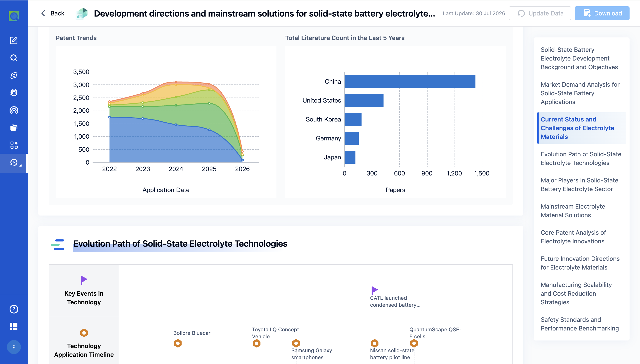Image resolution: width=640 pixels, height=364 pixels.
Task: Open the apps widgets icon in sidebar
Action: click(x=14, y=145)
